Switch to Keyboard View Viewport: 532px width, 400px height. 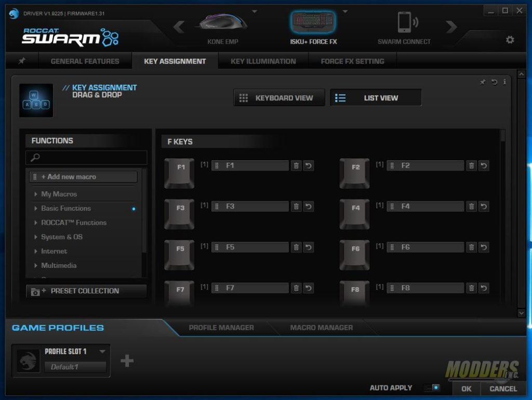(279, 98)
